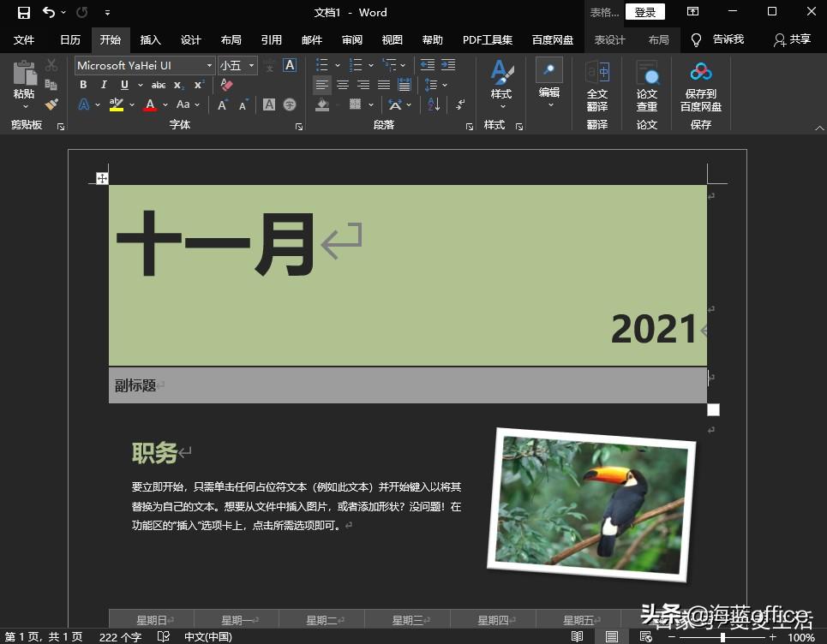Toggle strikethrough text formatting
827x644 pixels.
coord(159,85)
